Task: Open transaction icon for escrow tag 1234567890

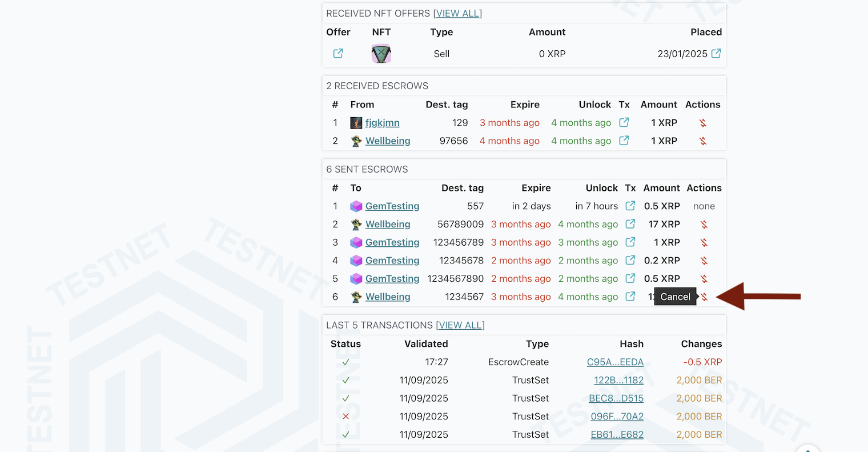Action: click(630, 279)
